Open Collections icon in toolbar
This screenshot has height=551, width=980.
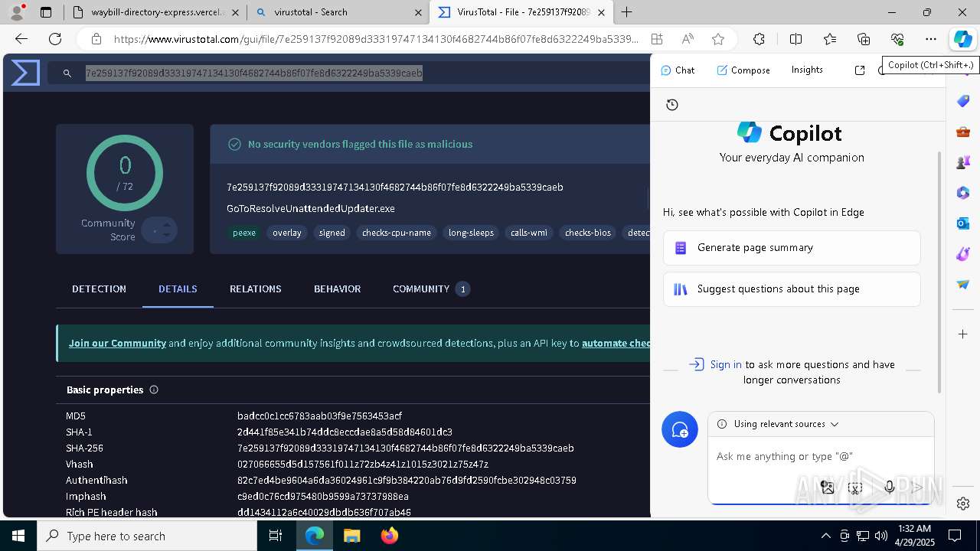click(864, 39)
